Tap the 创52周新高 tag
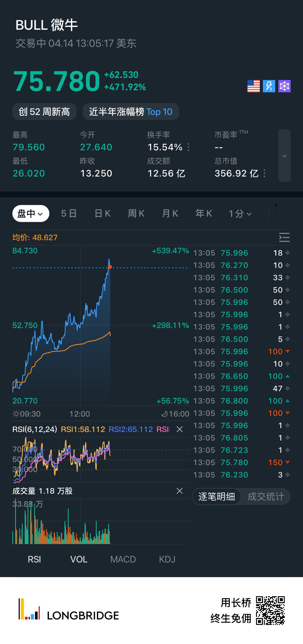This screenshot has height=644, width=303. [x=44, y=112]
